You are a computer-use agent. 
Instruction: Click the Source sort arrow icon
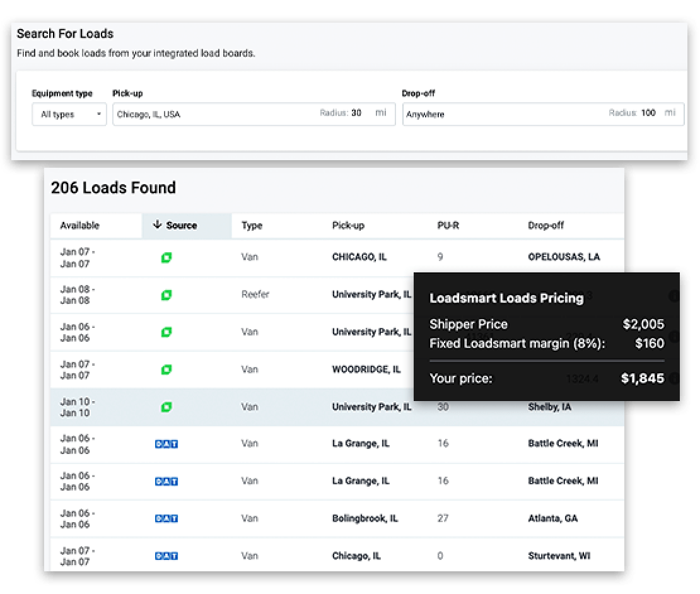(x=156, y=224)
